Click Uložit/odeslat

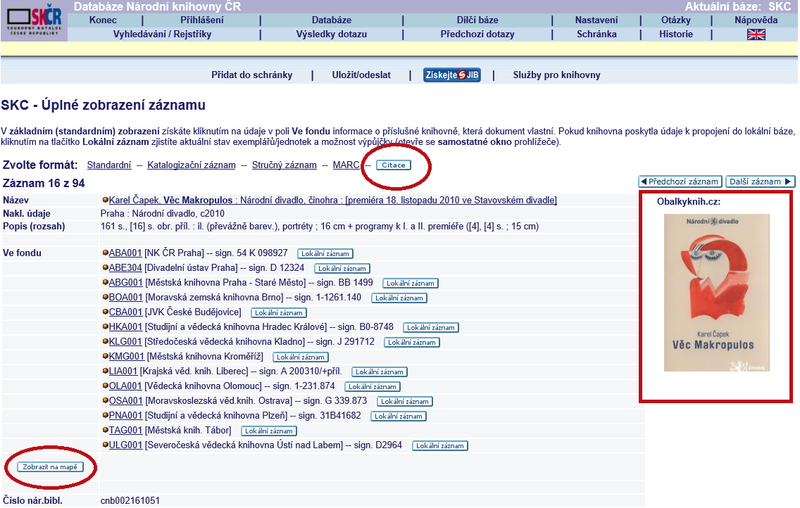point(361,75)
